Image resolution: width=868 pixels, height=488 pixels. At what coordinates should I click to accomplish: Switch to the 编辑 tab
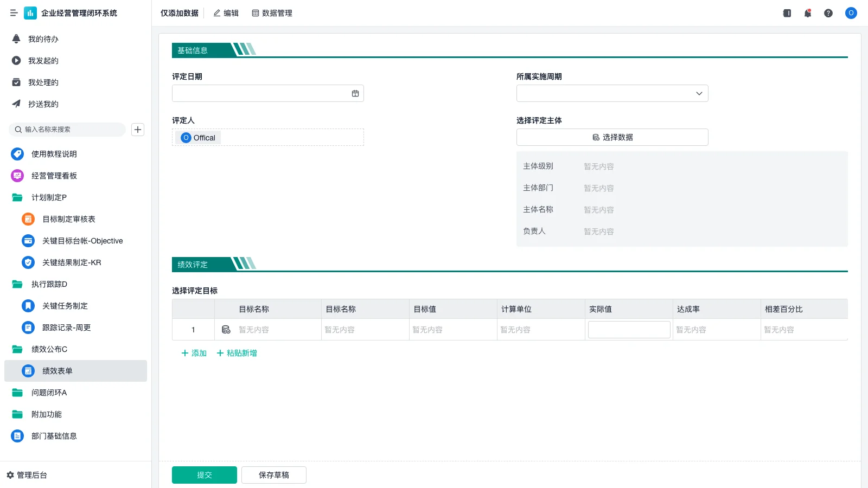coord(226,13)
